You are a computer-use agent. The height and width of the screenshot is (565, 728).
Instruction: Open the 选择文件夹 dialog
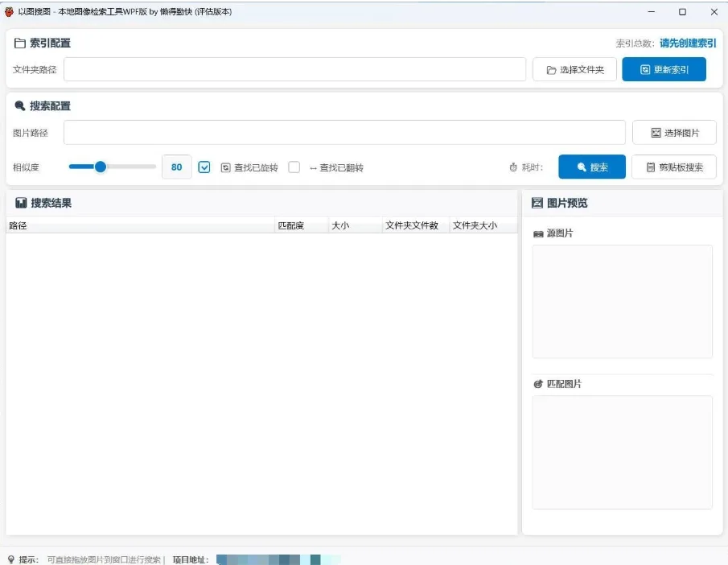coord(574,69)
